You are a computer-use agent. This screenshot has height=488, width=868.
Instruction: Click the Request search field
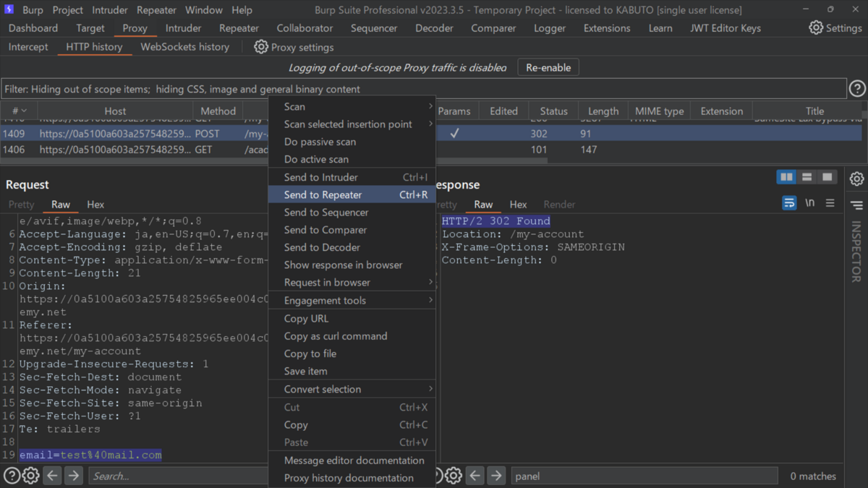(179, 476)
